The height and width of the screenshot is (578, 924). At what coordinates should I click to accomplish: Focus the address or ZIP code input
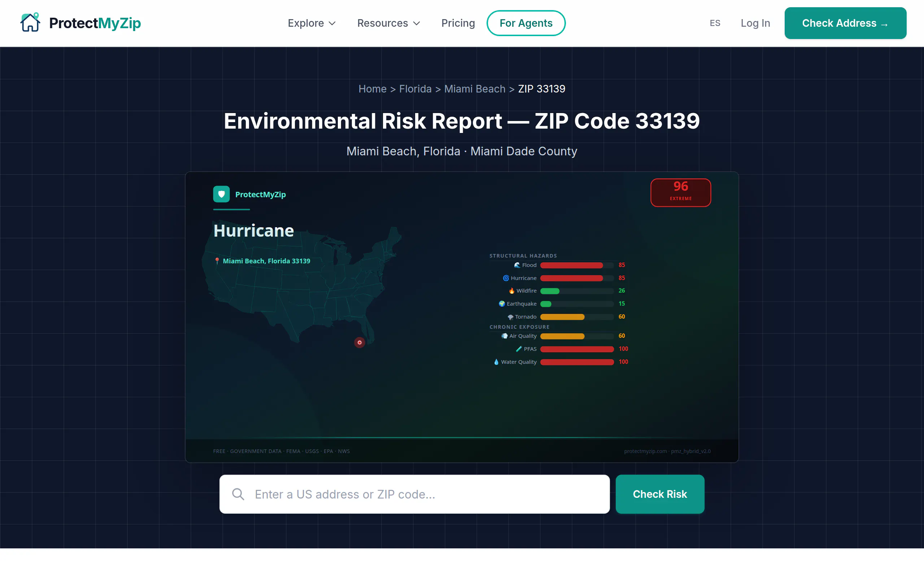[415, 494]
